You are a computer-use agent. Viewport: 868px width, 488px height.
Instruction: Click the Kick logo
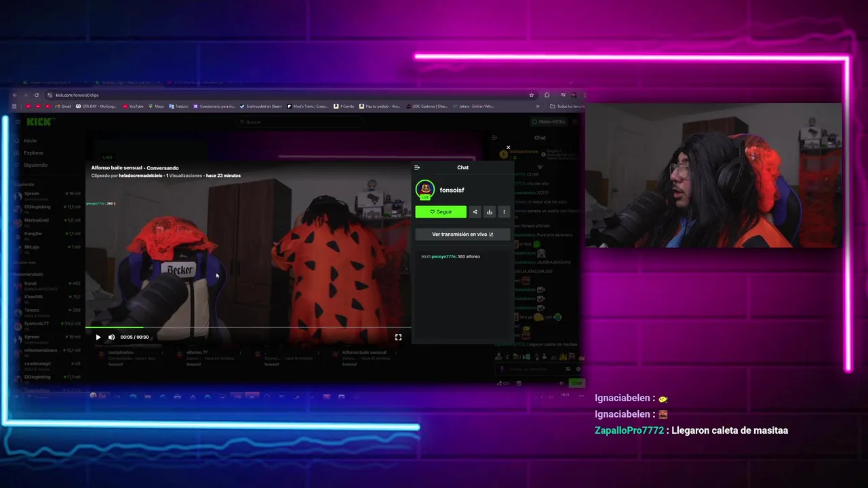(41, 122)
